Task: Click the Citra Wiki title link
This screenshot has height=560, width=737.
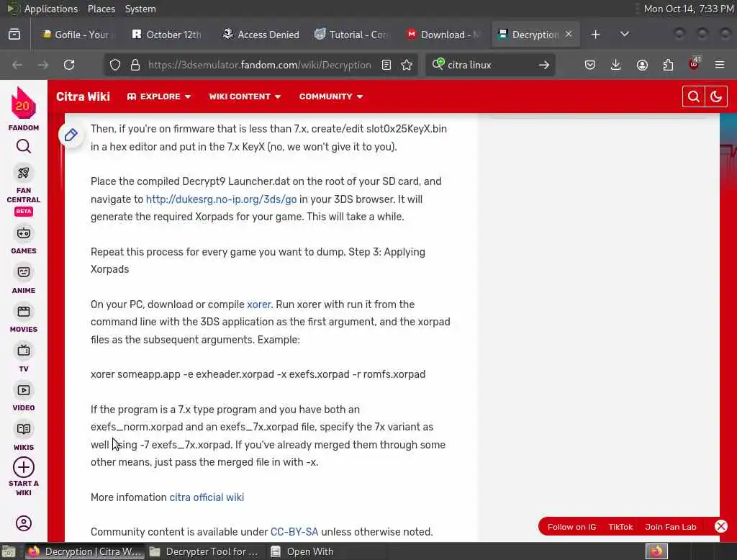Action: tap(83, 96)
